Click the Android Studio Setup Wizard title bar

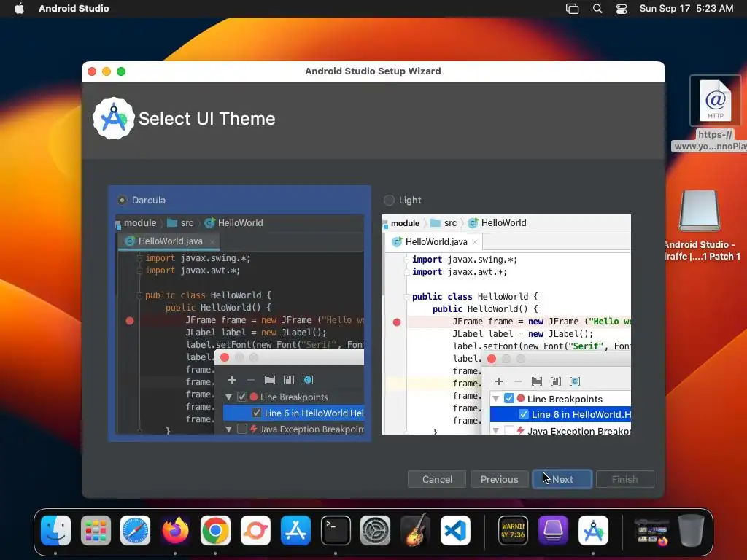(x=373, y=71)
